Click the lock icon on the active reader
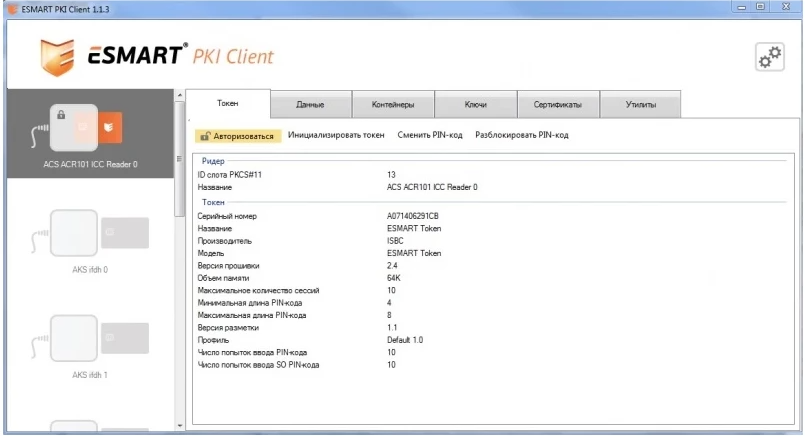Screen dimensions: 805x436 (61, 115)
